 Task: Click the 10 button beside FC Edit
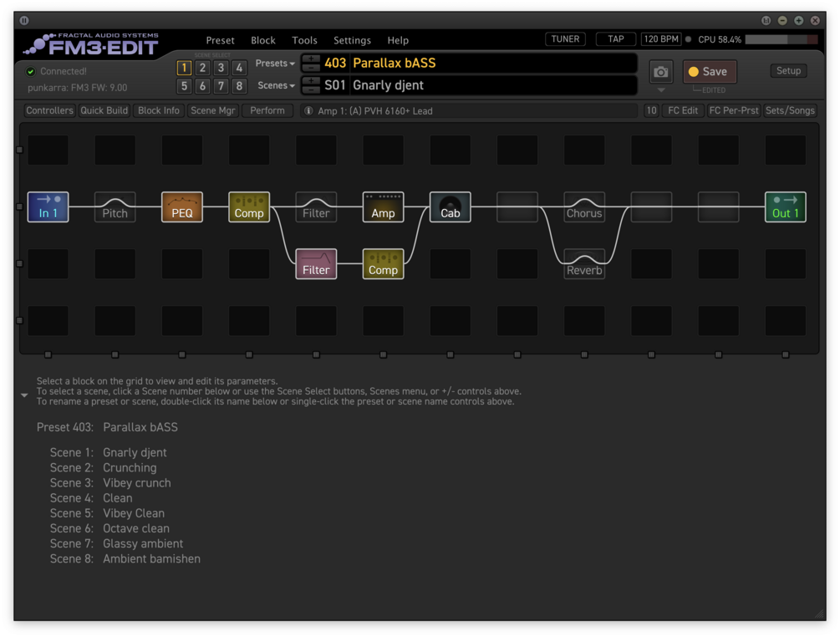coord(651,110)
